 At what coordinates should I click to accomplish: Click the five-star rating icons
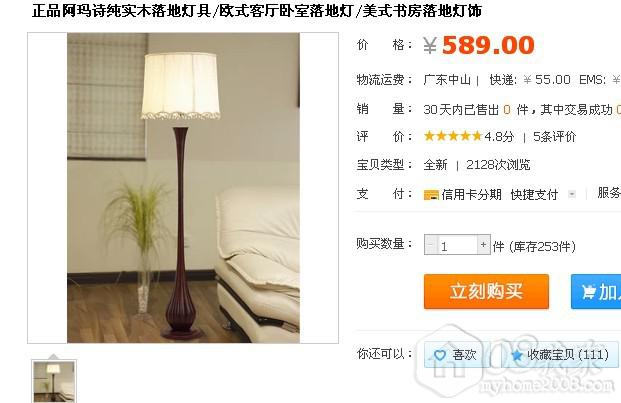point(453,136)
